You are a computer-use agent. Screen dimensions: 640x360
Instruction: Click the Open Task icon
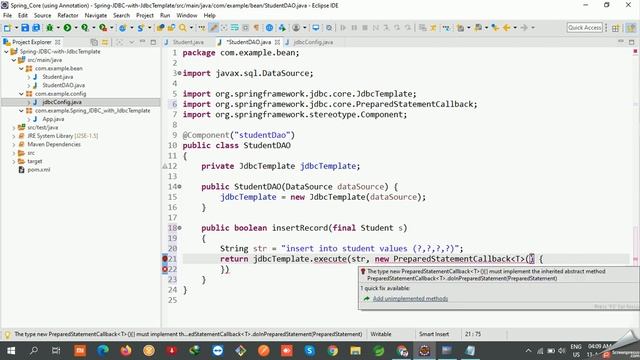tap(171, 28)
